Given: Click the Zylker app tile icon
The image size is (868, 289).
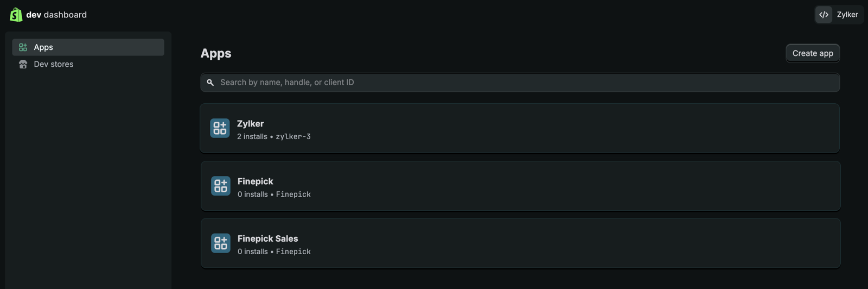Looking at the screenshot, I should click(x=220, y=128).
